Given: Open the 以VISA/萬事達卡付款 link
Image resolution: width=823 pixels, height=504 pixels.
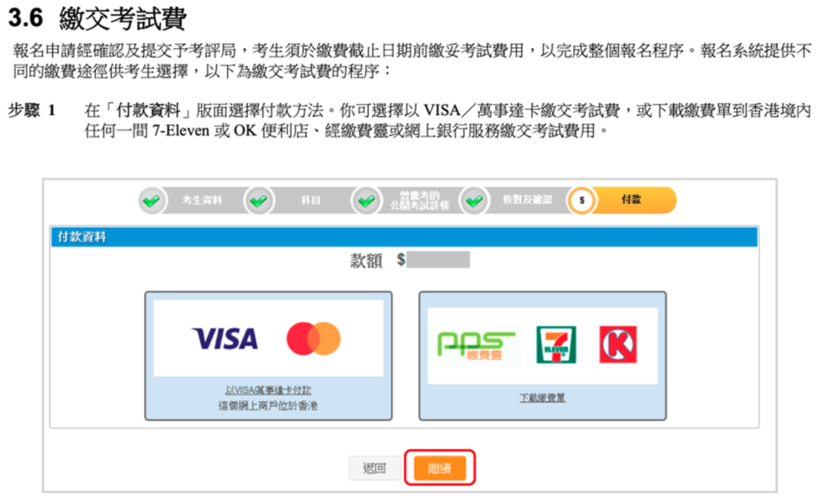Looking at the screenshot, I should point(268,391).
